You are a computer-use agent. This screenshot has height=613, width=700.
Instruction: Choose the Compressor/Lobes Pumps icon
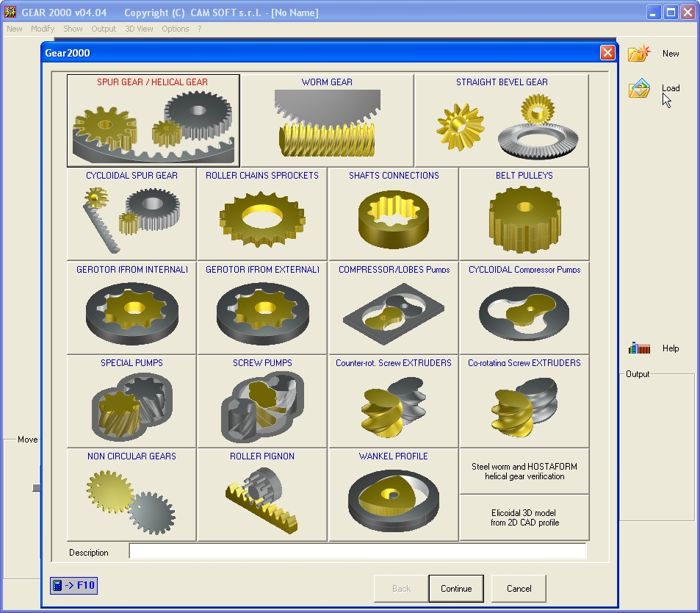[x=393, y=308]
